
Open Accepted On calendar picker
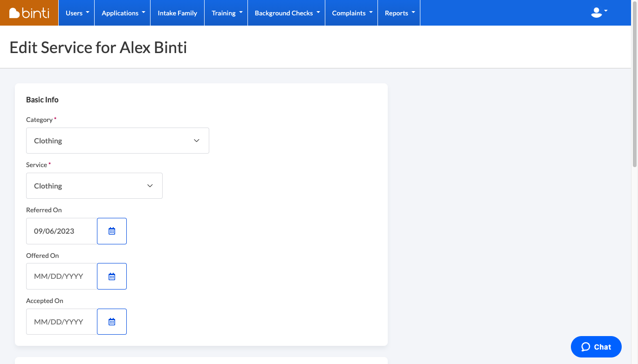(x=112, y=322)
